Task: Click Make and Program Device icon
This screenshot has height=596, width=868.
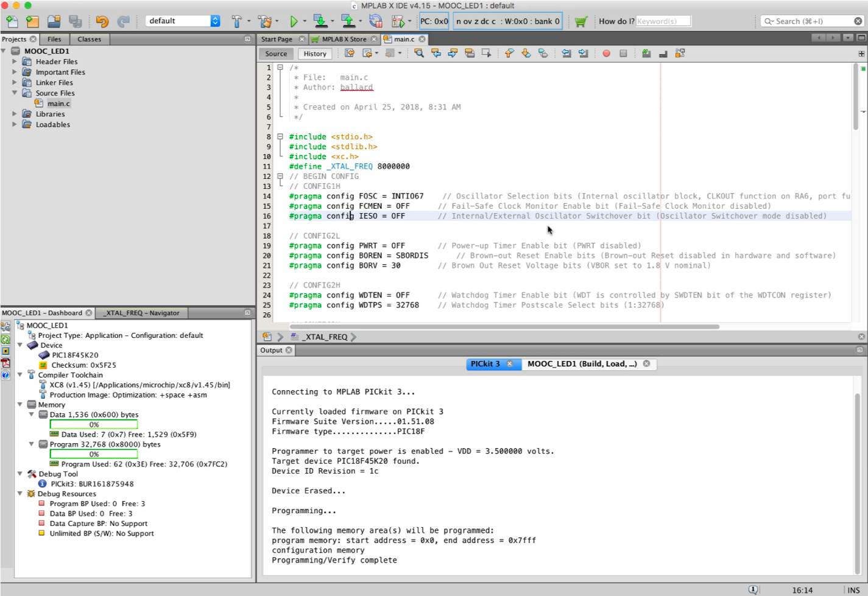Action: click(x=320, y=21)
